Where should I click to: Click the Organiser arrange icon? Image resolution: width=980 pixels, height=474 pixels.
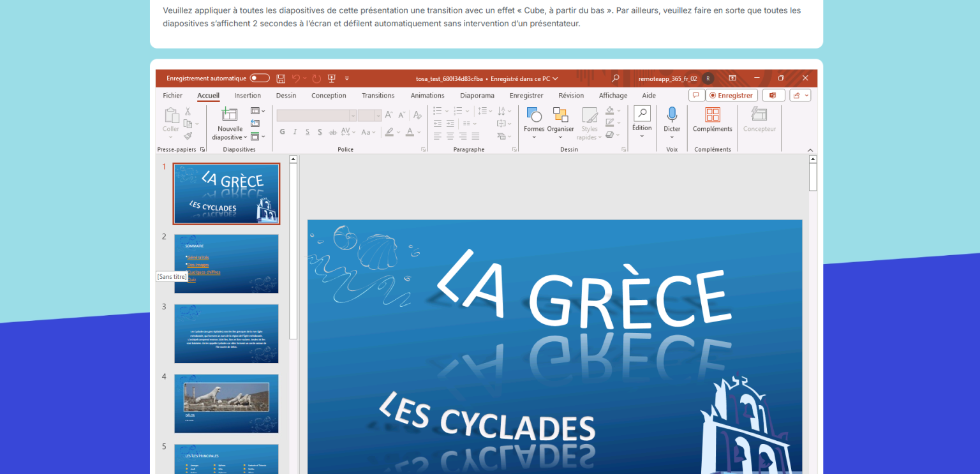pos(560,115)
